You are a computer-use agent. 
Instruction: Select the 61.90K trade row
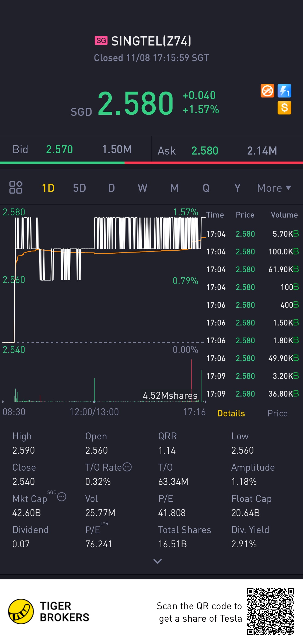coord(253,269)
